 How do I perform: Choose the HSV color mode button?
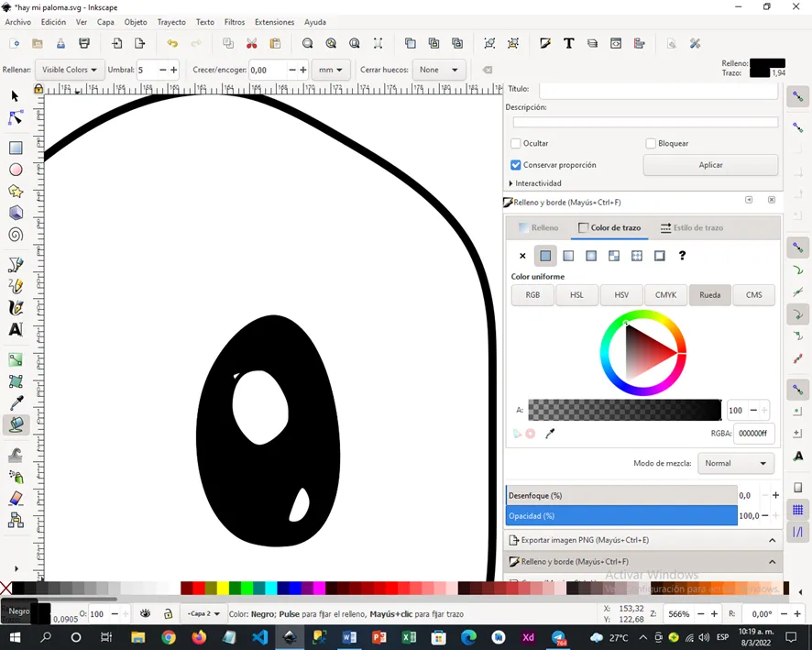pyautogui.click(x=620, y=294)
